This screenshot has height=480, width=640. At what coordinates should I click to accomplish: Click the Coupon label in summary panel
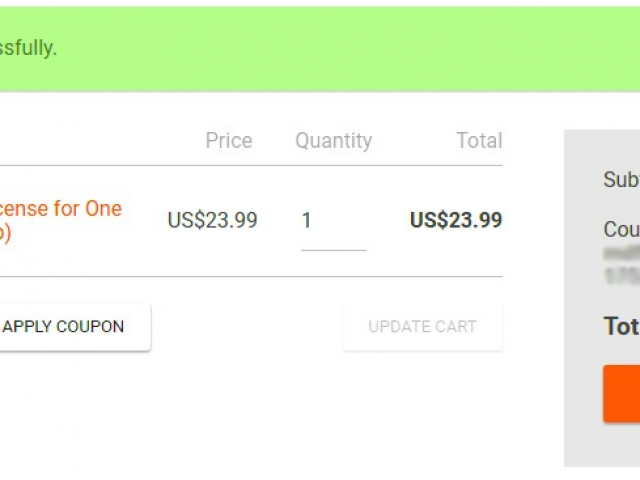622,229
